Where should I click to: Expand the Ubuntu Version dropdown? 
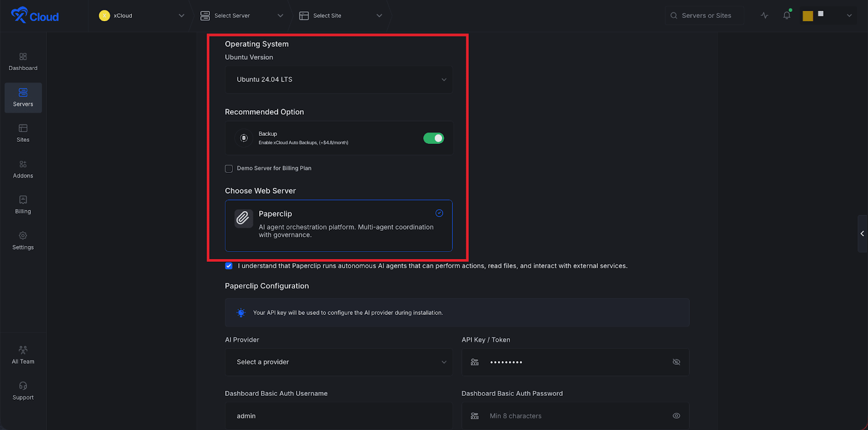point(339,80)
